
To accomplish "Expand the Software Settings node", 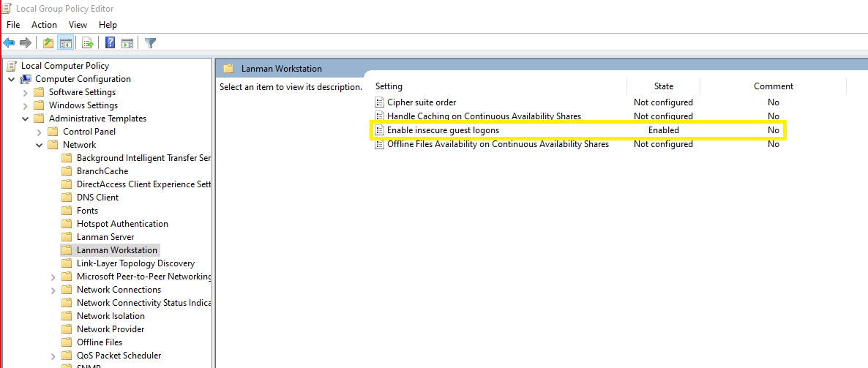I will pyautogui.click(x=26, y=92).
